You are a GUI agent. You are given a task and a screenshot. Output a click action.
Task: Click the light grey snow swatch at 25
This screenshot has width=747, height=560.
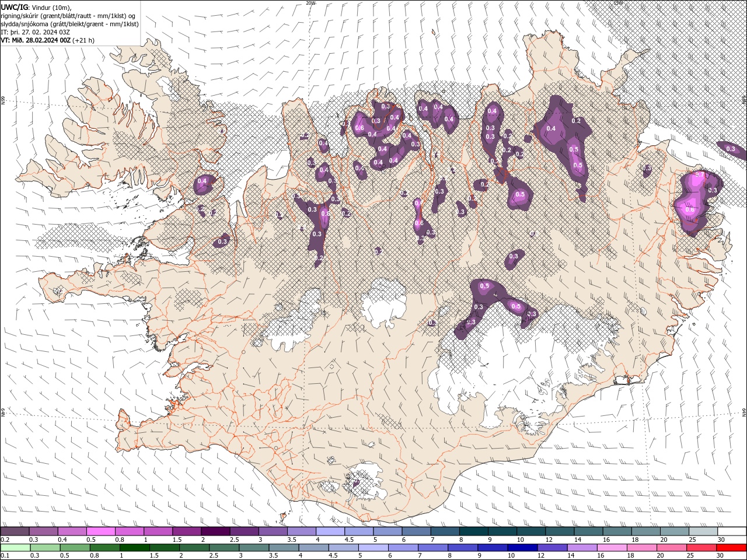pyautogui.click(x=703, y=531)
